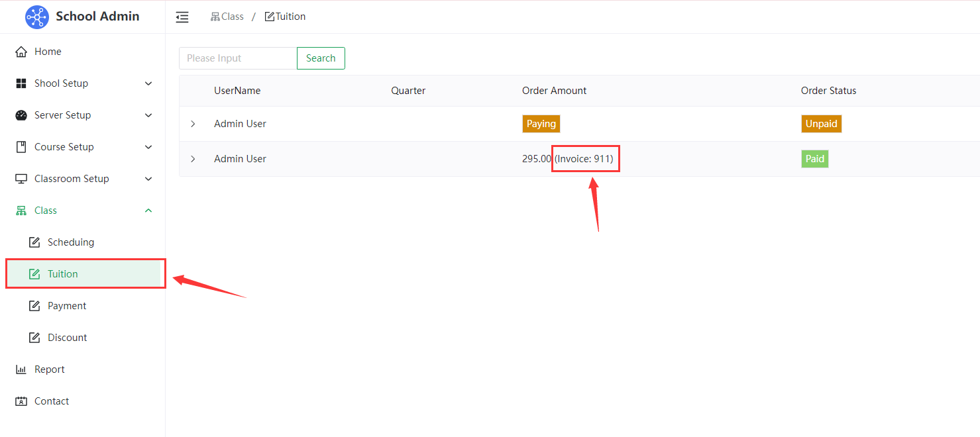The height and width of the screenshot is (437, 980).
Task: Open the Scheduing menu item
Action: (x=70, y=242)
